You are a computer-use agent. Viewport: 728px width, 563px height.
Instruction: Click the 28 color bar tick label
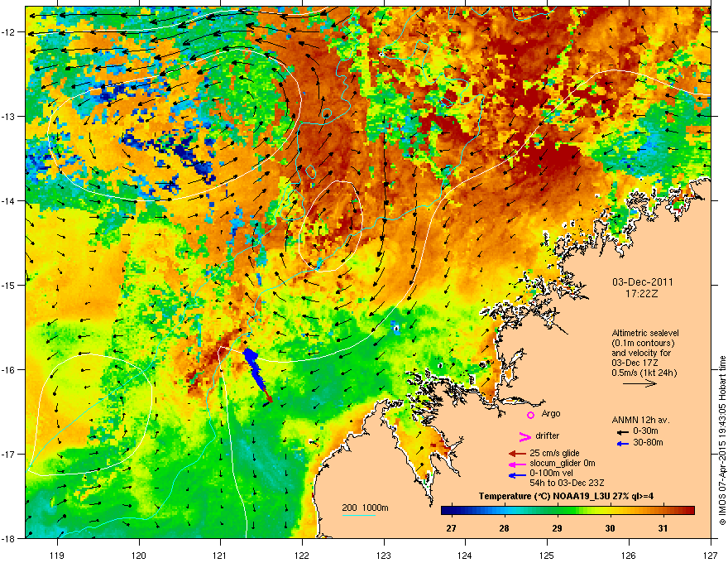point(504,528)
